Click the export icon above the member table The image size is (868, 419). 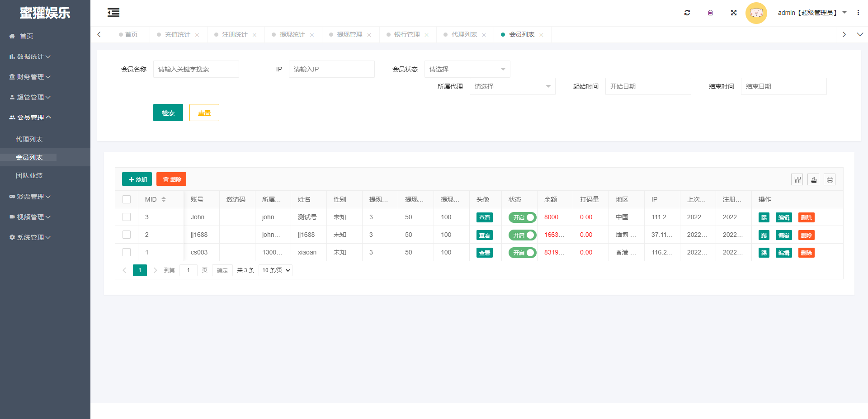(813, 179)
